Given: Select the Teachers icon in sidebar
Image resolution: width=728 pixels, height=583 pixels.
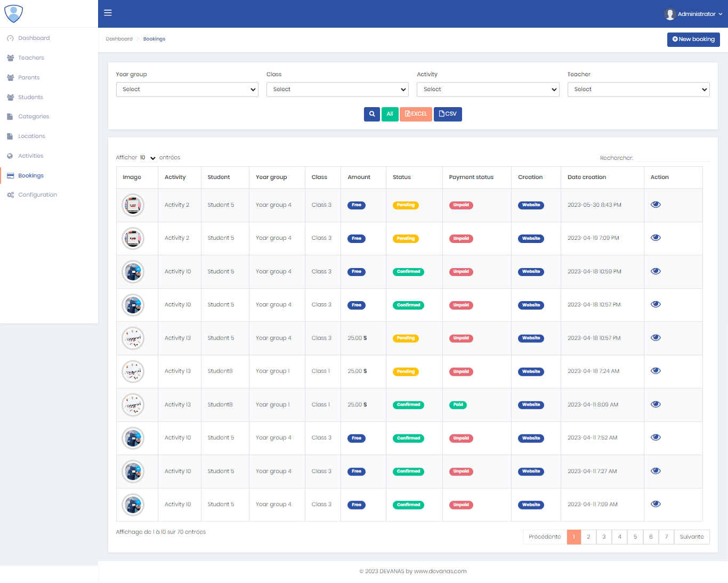Looking at the screenshot, I should (11, 58).
